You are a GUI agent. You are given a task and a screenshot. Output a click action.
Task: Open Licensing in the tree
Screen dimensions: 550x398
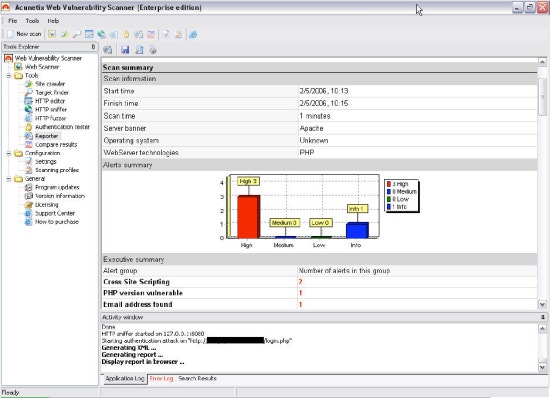click(x=47, y=204)
